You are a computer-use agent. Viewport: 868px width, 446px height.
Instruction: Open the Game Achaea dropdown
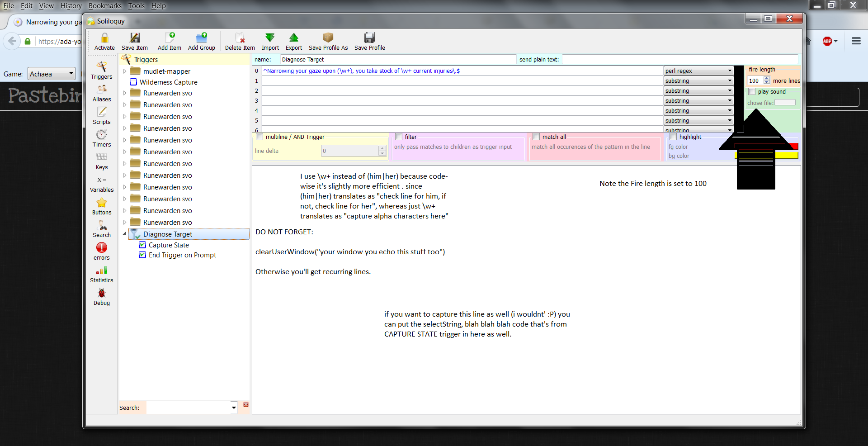52,74
